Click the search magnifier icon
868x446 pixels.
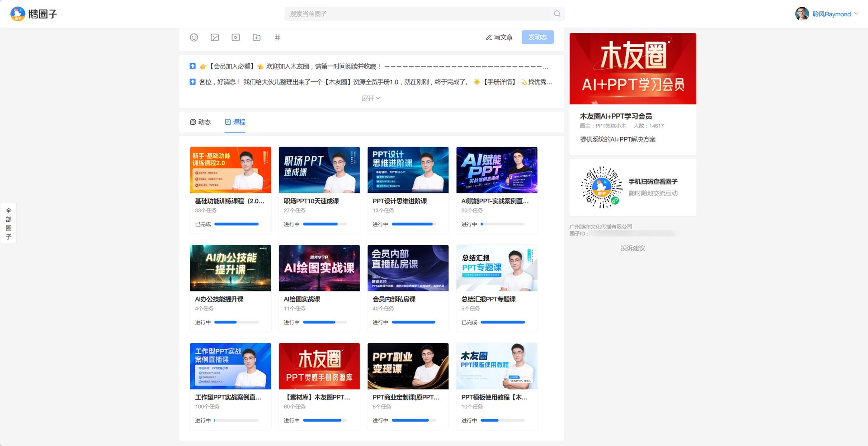click(557, 14)
